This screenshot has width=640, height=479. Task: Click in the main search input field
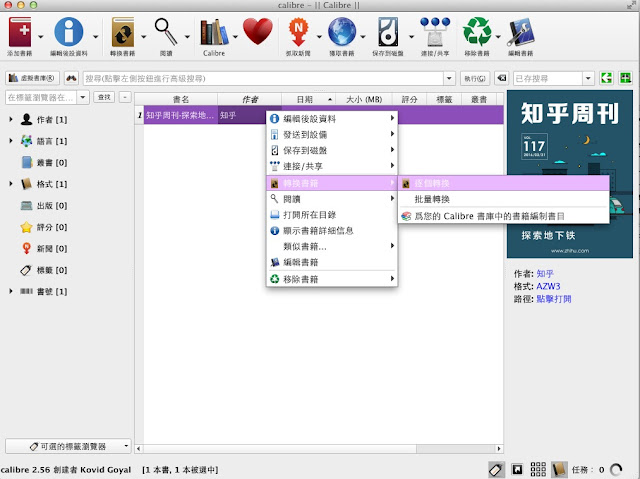263,78
